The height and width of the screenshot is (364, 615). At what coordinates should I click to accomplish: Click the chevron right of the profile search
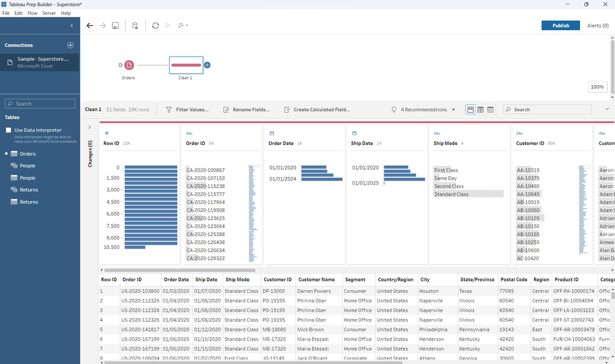607,109
